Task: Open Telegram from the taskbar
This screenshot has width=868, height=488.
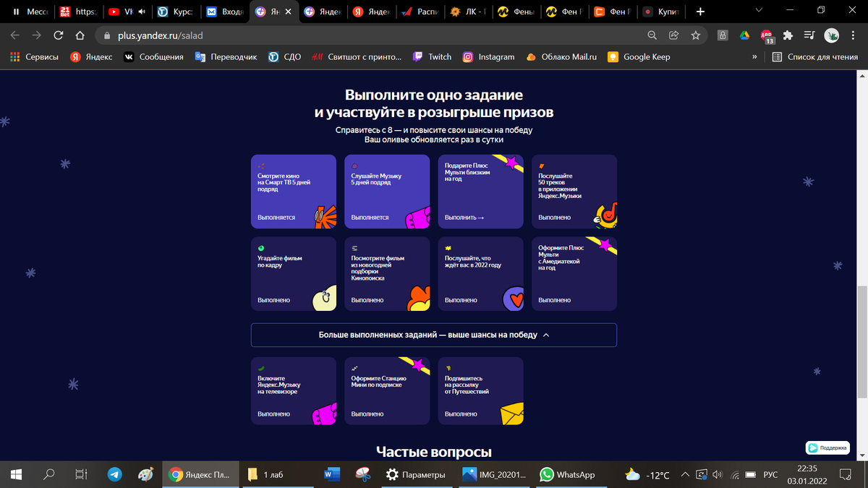Action: (x=114, y=475)
